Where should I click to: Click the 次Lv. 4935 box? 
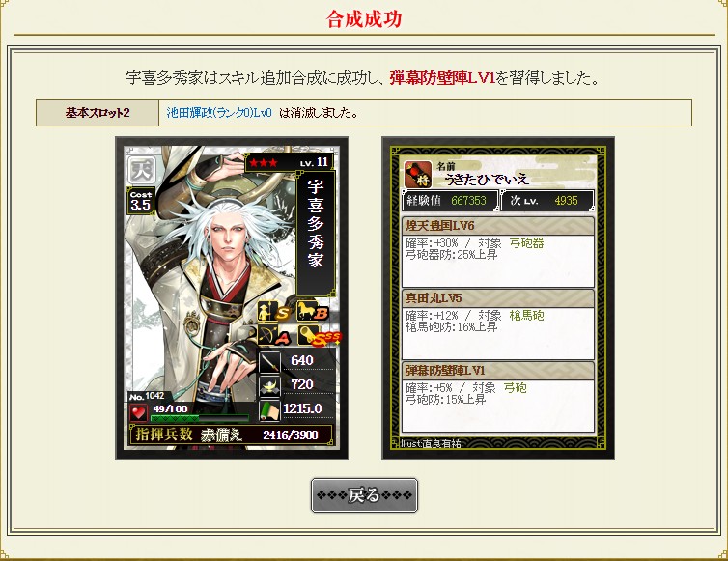547,201
